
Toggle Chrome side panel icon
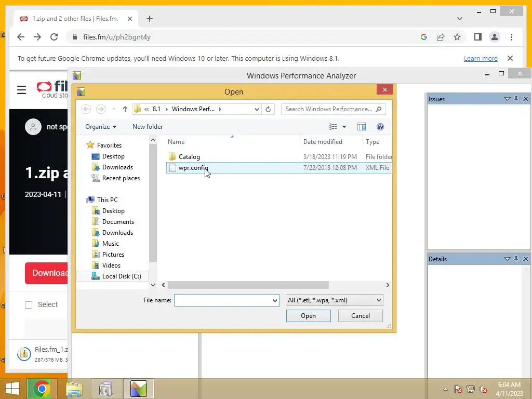coord(478,37)
